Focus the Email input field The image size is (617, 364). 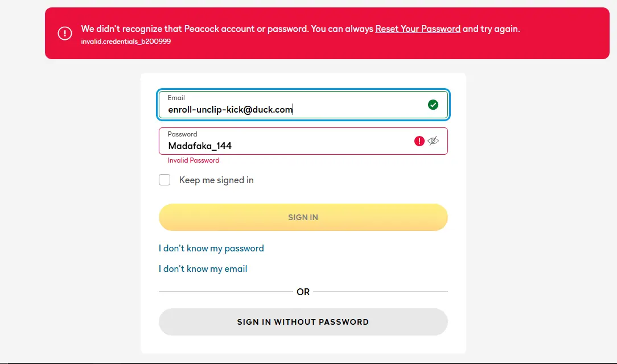click(303, 105)
